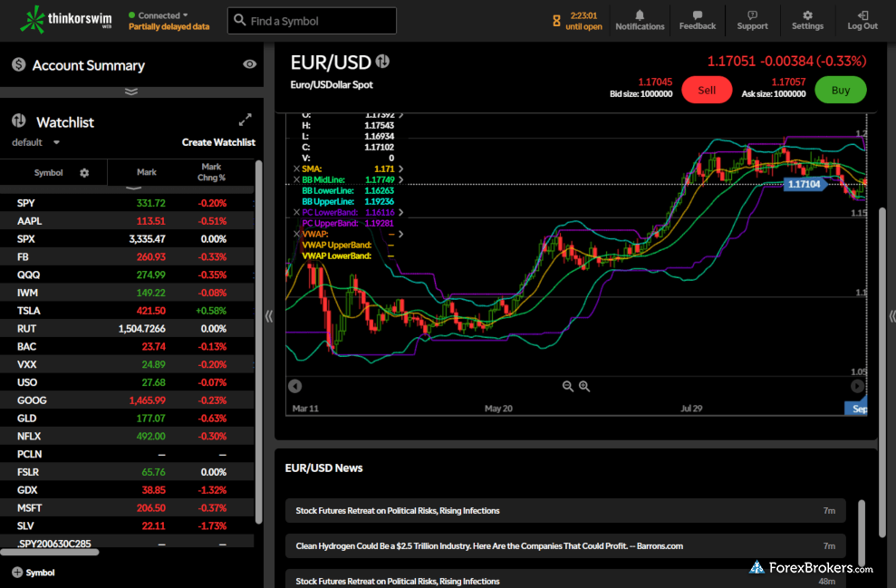Select TSLA in watchlist

[128, 310]
